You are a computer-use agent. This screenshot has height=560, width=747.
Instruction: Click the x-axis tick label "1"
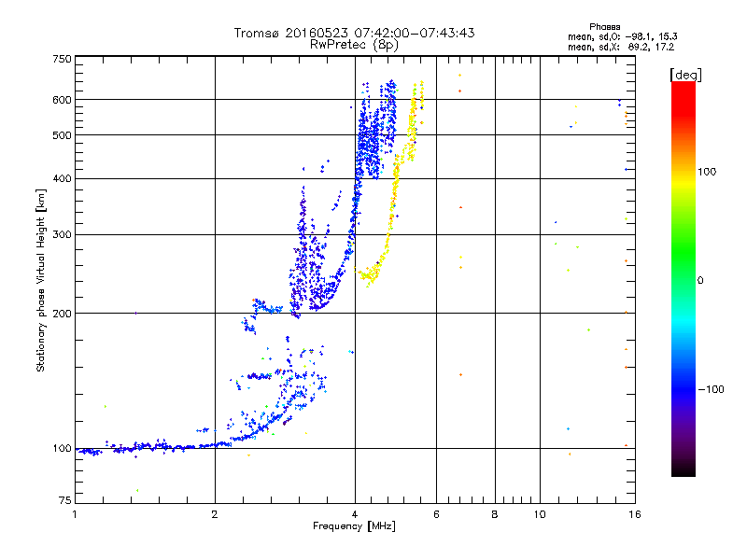[75, 514]
